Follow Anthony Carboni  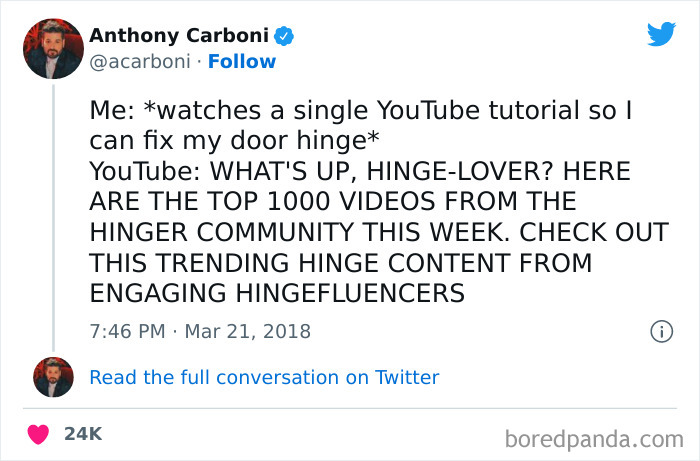coord(241,61)
